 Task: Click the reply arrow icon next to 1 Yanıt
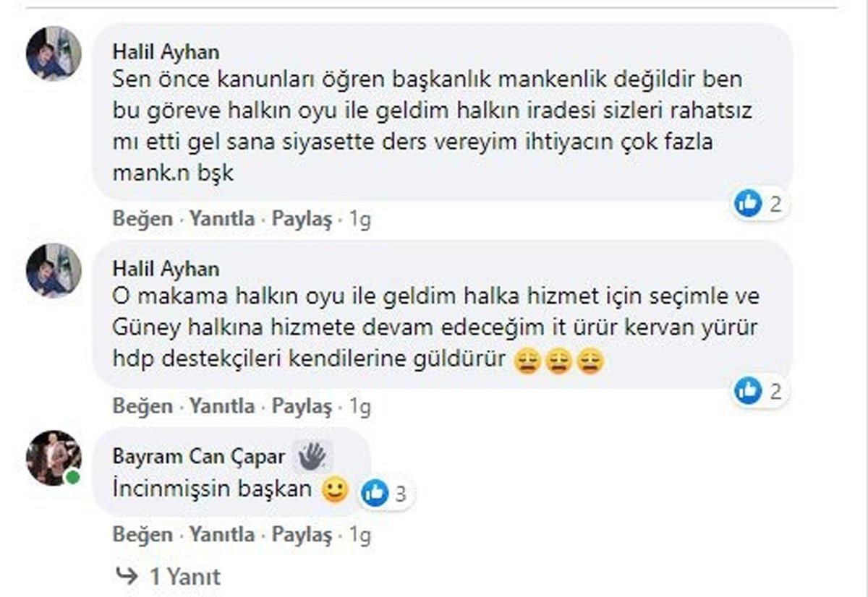pyautogui.click(x=127, y=576)
